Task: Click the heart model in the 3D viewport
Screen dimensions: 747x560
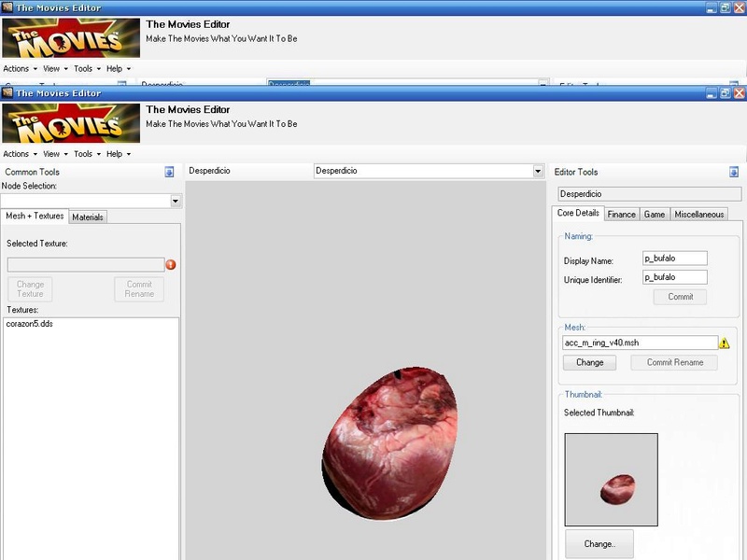Action: 390,442
